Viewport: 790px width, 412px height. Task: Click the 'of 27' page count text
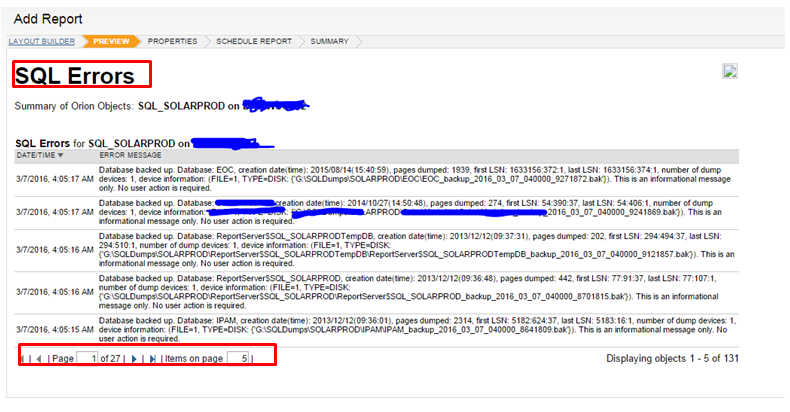point(110,359)
